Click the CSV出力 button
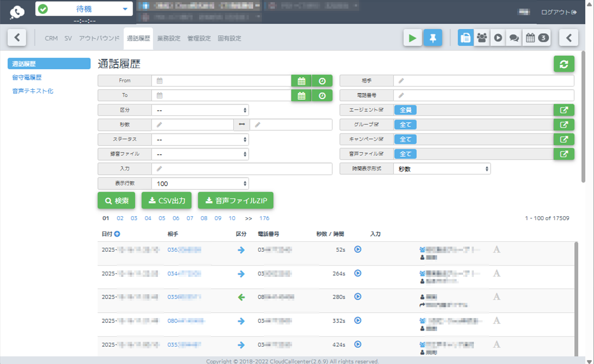594x364 pixels. coord(168,200)
